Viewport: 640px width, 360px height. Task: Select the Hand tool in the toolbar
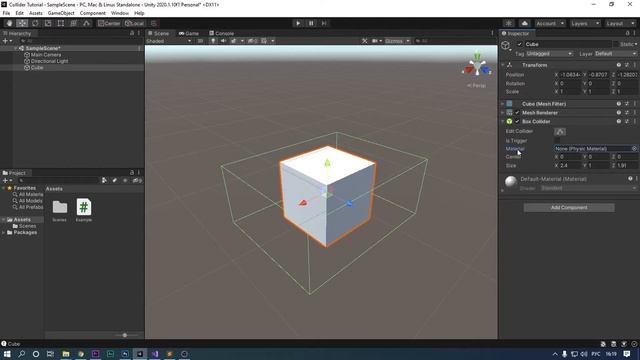[9, 23]
